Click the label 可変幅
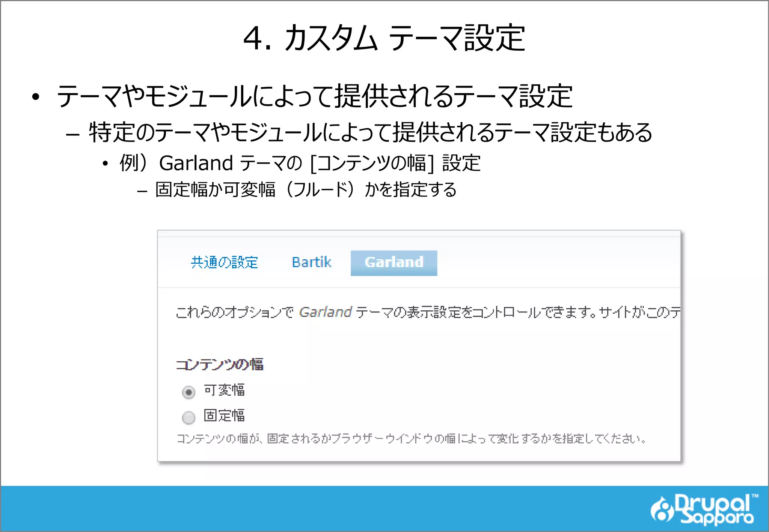Image resolution: width=769 pixels, height=532 pixels. point(224,390)
